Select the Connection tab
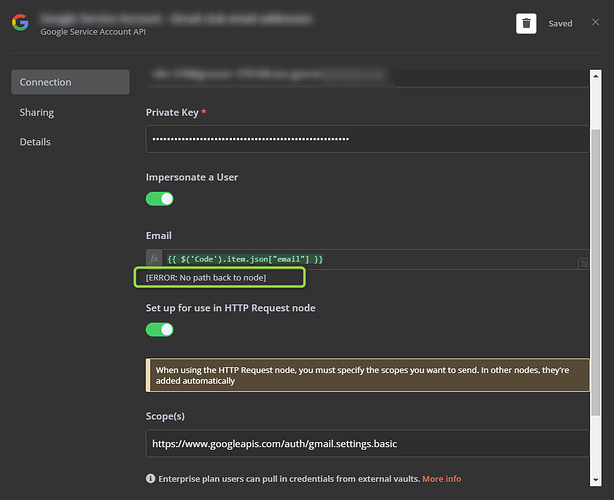Screen dimensions: 614x500 point(70,82)
